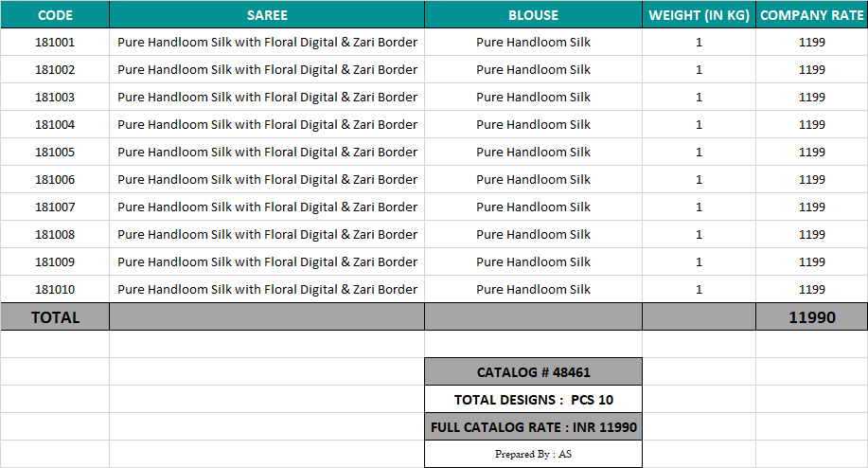868x468 pixels.
Task: Click the BLOUSE column header
Action: [x=533, y=15]
